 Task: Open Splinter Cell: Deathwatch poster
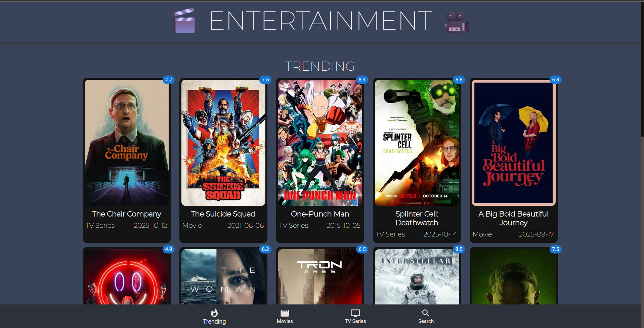[417, 143]
